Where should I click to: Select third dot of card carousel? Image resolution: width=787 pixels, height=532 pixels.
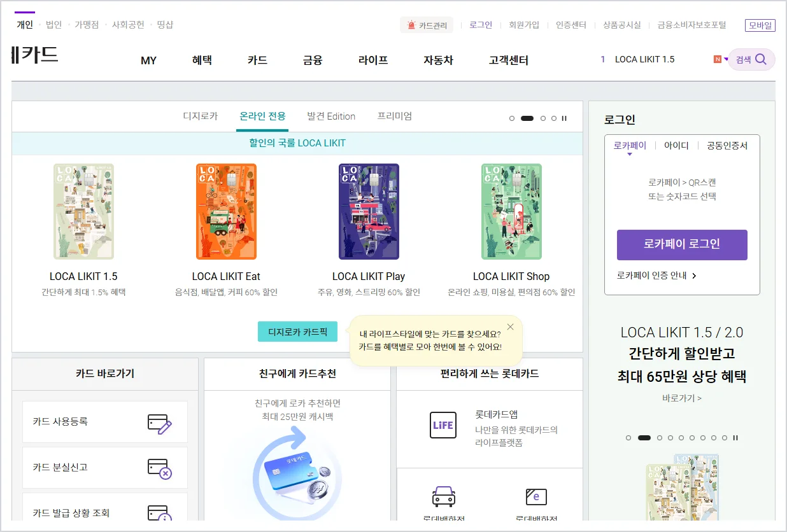(x=543, y=118)
